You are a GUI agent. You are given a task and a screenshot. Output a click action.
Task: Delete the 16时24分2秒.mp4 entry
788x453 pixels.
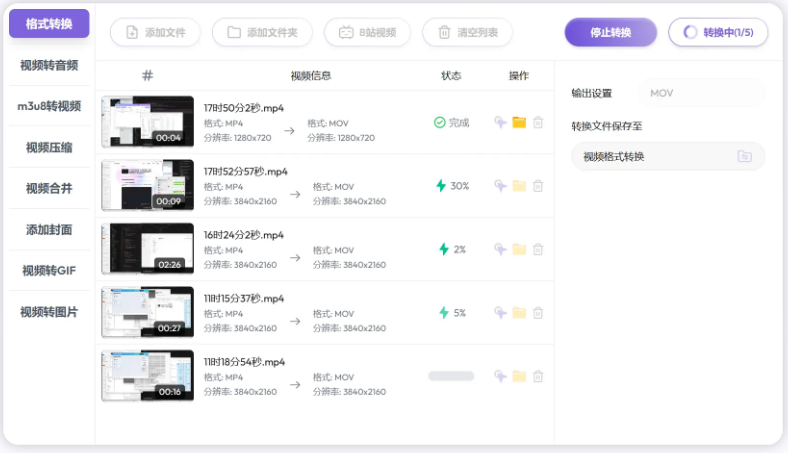tap(538, 249)
